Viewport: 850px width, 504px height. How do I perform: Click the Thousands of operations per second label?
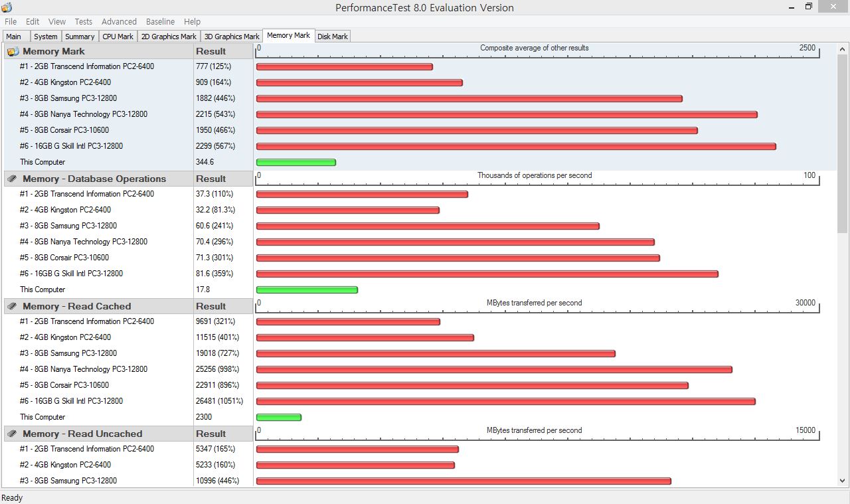click(535, 175)
